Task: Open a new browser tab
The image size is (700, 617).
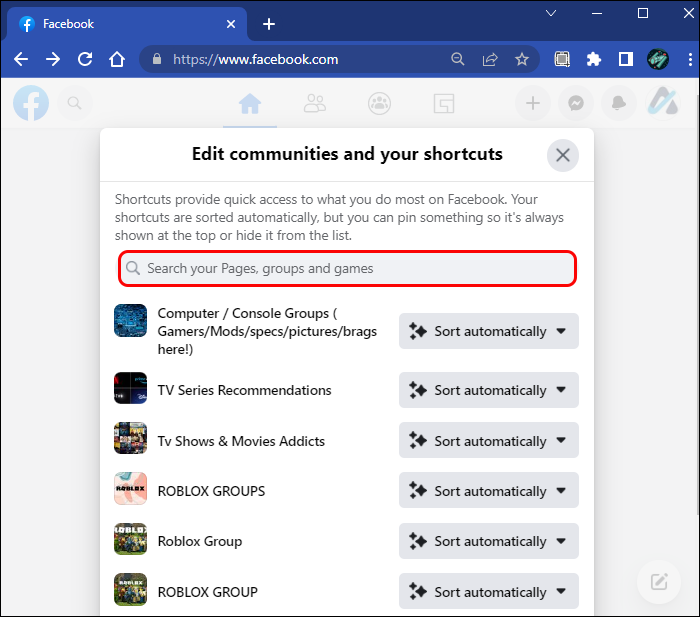Action: click(x=269, y=24)
